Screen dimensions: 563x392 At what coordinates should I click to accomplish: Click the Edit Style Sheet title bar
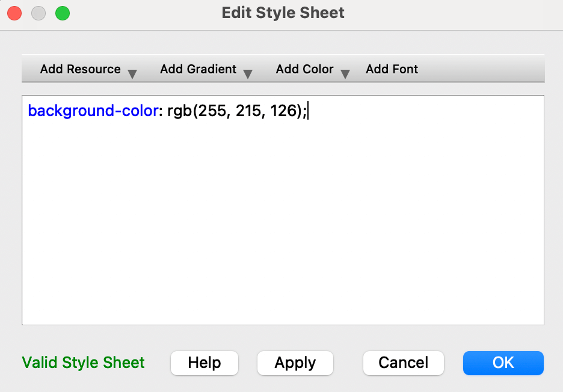(x=283, y=13)
